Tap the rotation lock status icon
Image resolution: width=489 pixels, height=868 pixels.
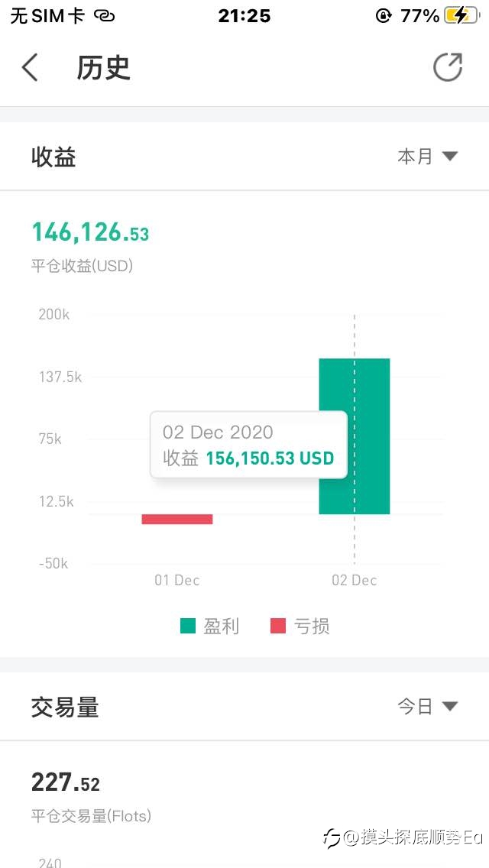384,16
